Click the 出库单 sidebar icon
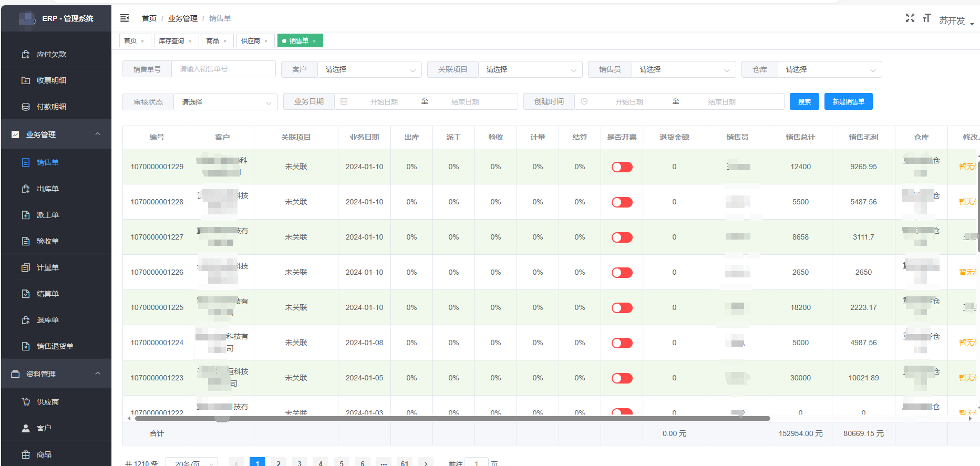Image resolution: width=980 pixels, height=466 pixels. click(26, 189)
